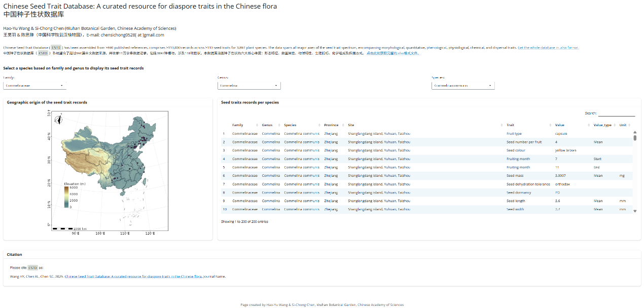This screenshot has height=308, width=644.
Task: Click Province column sort arrows
Action: 342,125
